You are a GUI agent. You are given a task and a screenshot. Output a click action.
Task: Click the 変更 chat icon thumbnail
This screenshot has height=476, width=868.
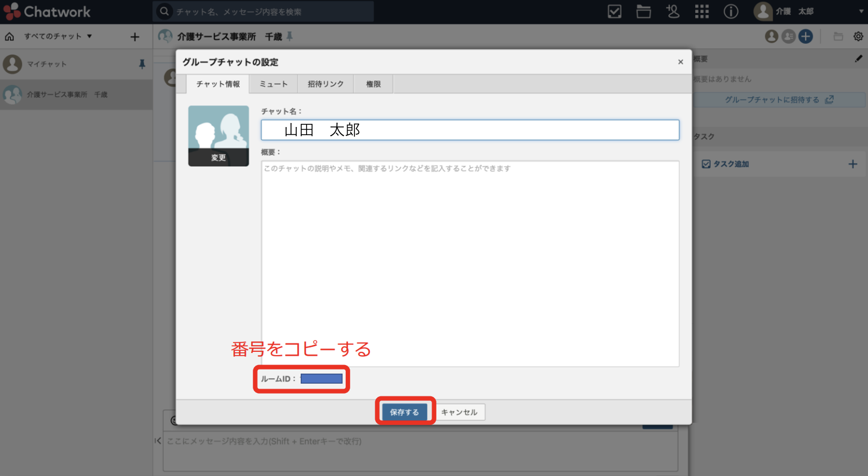[x=218, y=136]
